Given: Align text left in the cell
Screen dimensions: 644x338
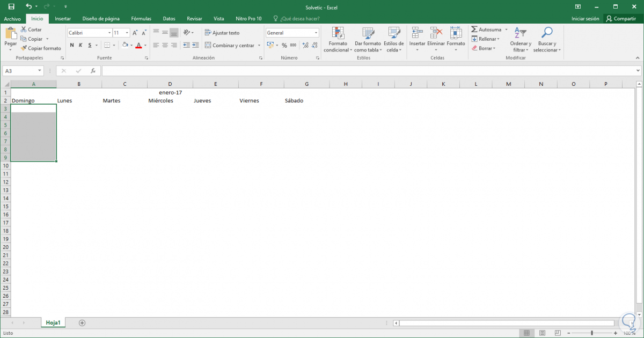Looking at the screenshot, I should (156, 46).
